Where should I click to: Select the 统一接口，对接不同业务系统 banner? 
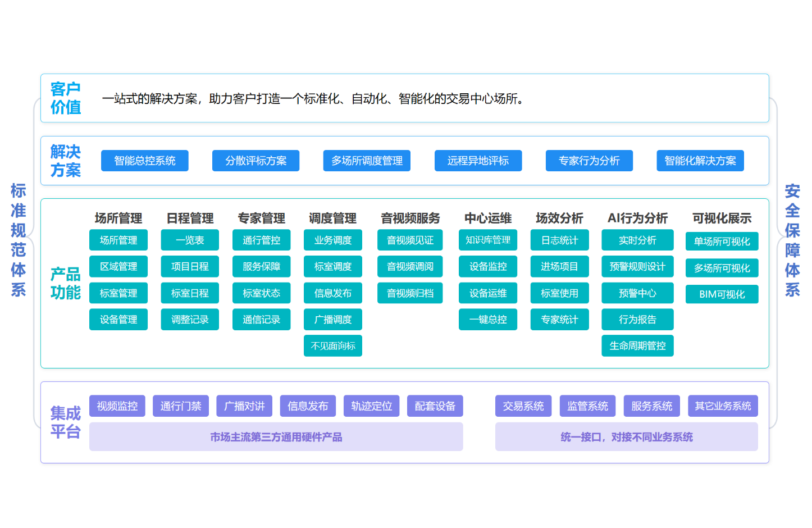pos(626,436)
